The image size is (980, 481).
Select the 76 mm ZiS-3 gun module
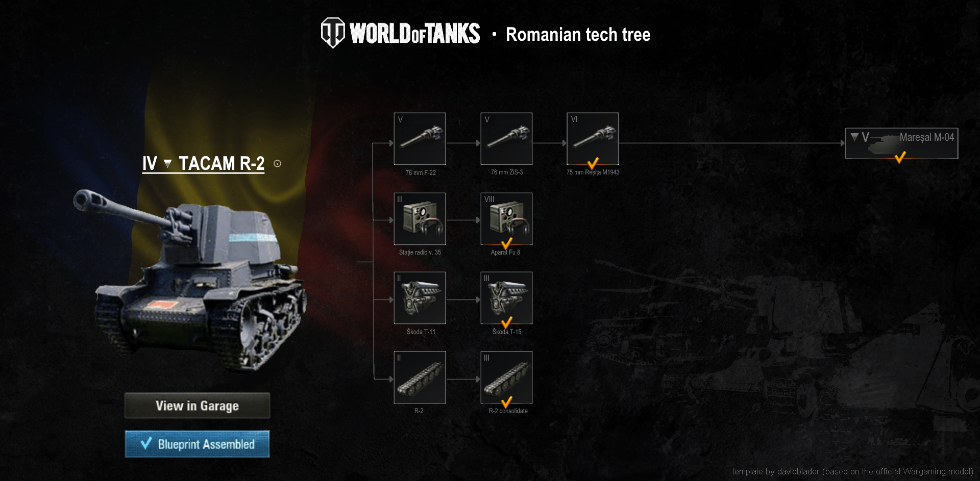[506, 139]
